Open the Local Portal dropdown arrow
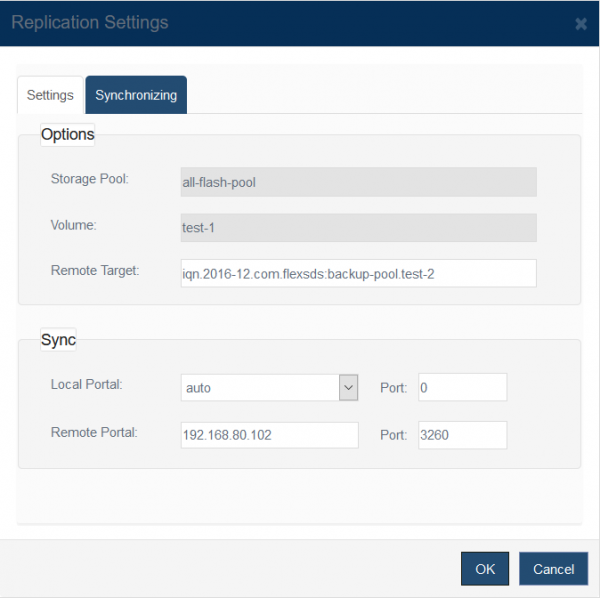 click(x=349, y=388)
